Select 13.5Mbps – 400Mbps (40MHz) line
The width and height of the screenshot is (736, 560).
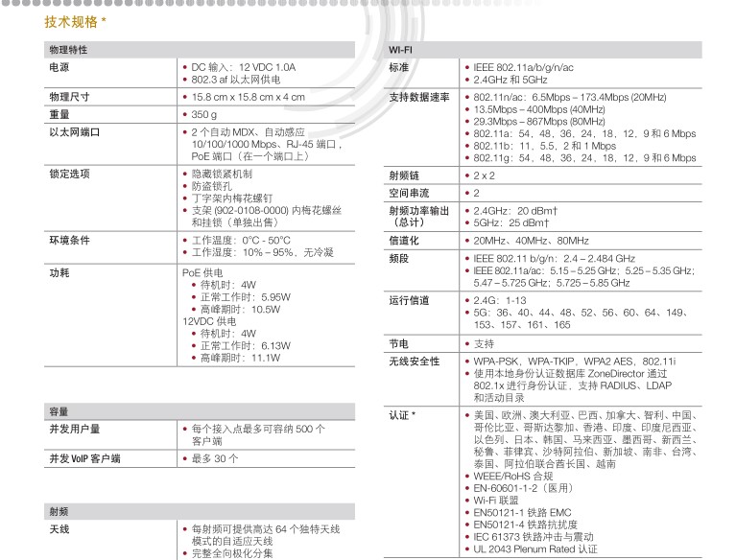539,108
